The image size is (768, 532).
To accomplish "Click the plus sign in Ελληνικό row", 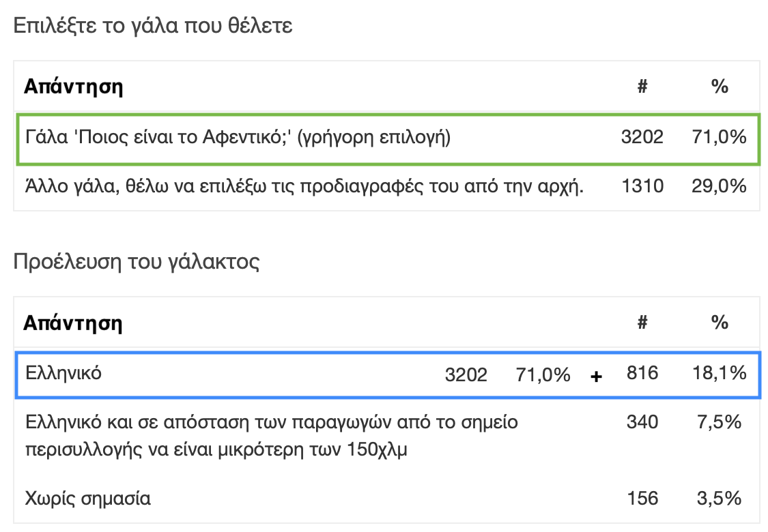I will click(596, 376).
